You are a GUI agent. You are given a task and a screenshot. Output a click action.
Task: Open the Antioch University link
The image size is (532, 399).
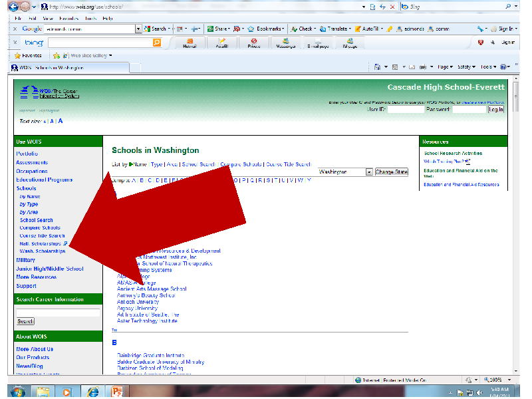pos(138,302)
